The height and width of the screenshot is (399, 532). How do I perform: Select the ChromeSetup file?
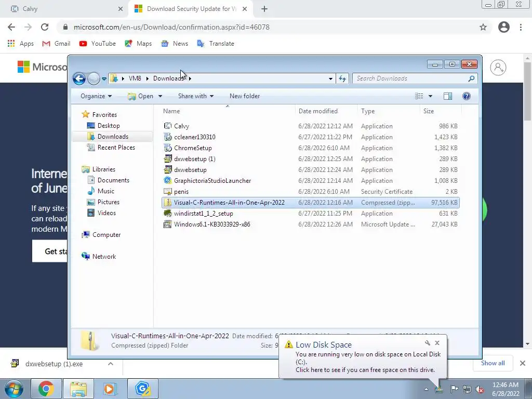click(311, 148)
